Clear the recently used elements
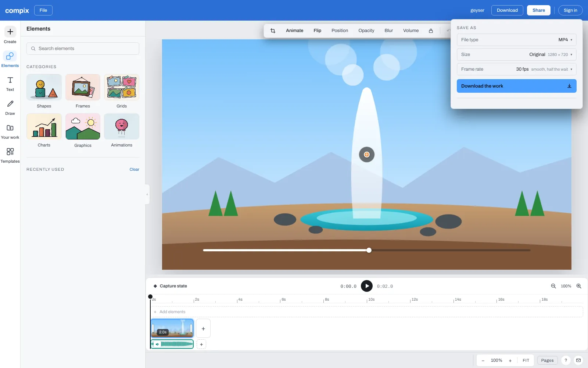The width and height of the screenshot is (588, 368). click(x=135, y=169)
